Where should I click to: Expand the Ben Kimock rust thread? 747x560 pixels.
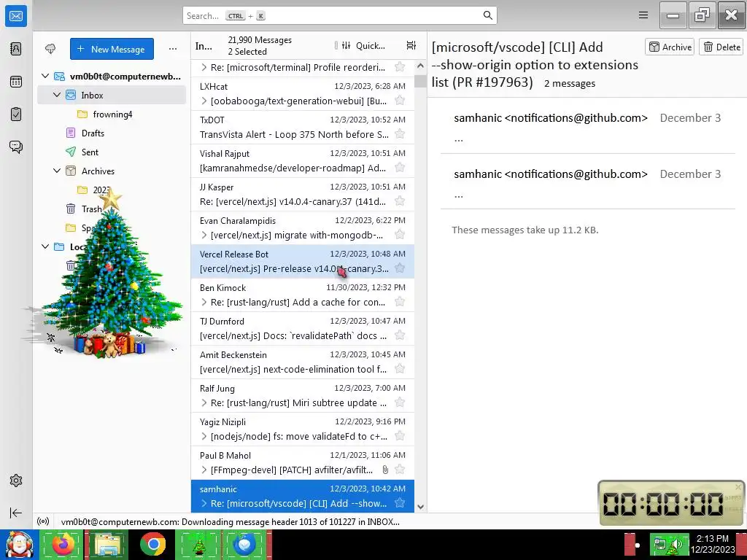point(204,302)
